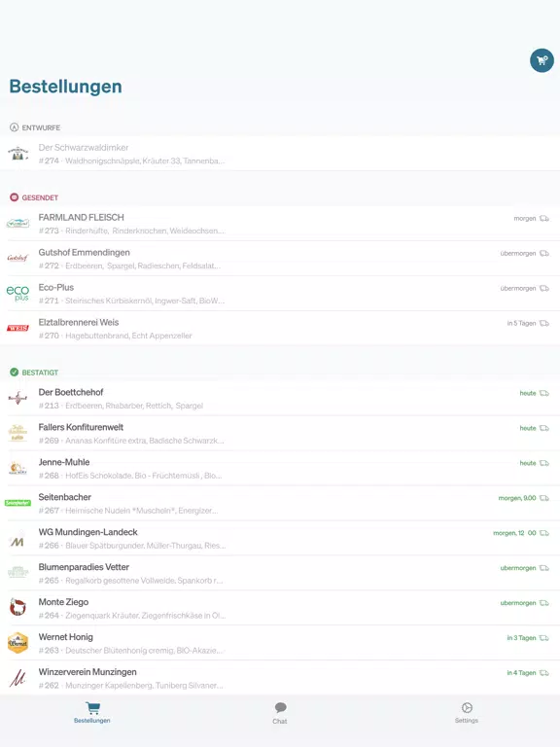Open FARMLAND FLEISCH order
This screenshot has height=747, width=560.
[280, 224]
